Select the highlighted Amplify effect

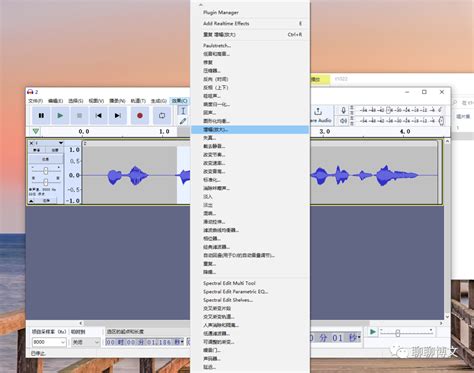pyautogui.click(x=250, y=129)
